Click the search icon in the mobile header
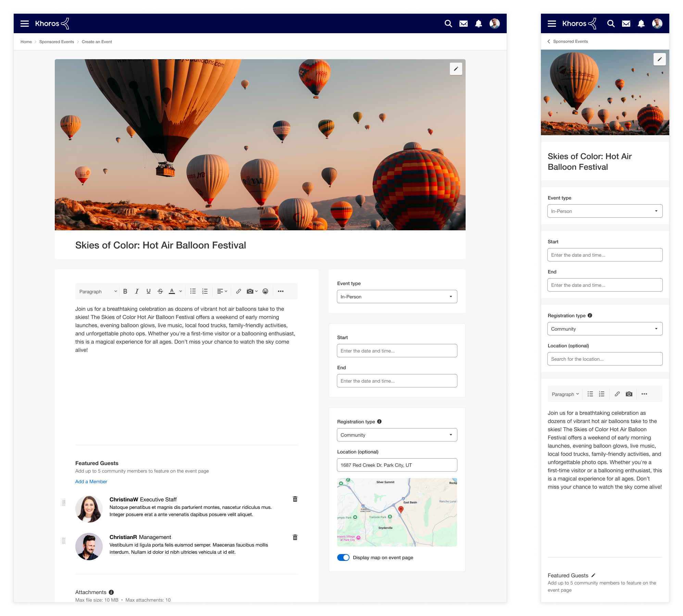683x616 pixels. (x=611, y=24)
